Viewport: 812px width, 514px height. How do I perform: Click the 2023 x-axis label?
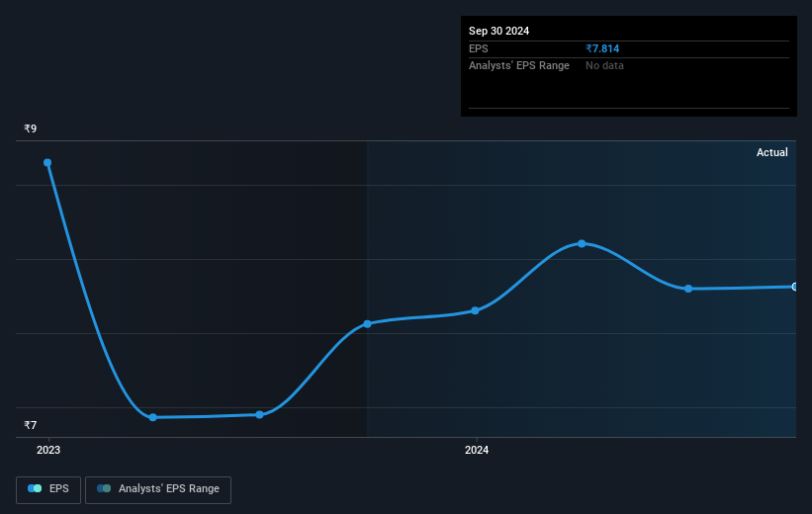(x=48, y=450)
